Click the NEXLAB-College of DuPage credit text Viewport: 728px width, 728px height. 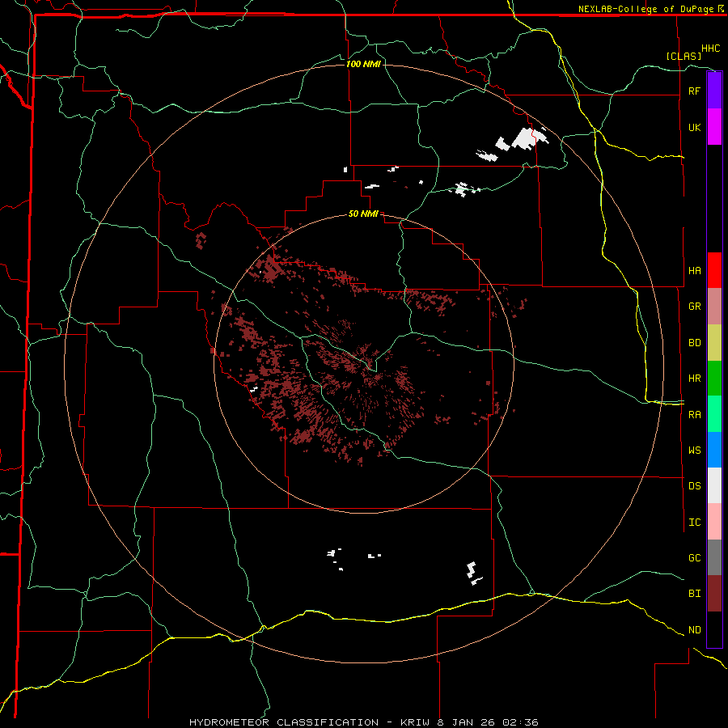point(647,9)
